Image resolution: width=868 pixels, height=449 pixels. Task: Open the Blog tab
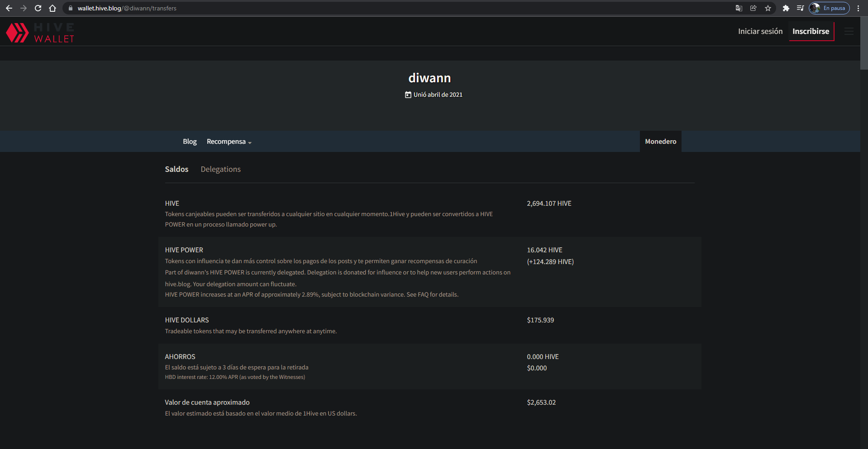click(190, 142)
